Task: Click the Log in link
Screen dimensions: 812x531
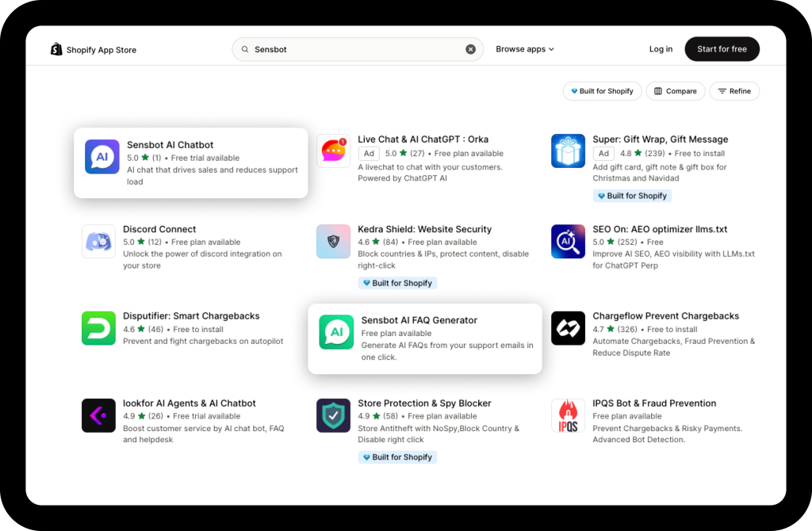Action: 661,49
